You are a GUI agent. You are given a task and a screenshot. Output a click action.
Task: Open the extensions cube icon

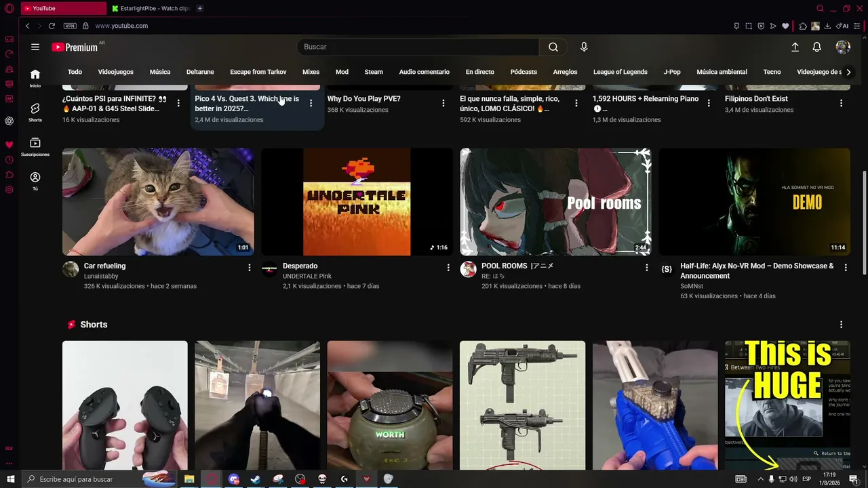click(x=803, y=26)
